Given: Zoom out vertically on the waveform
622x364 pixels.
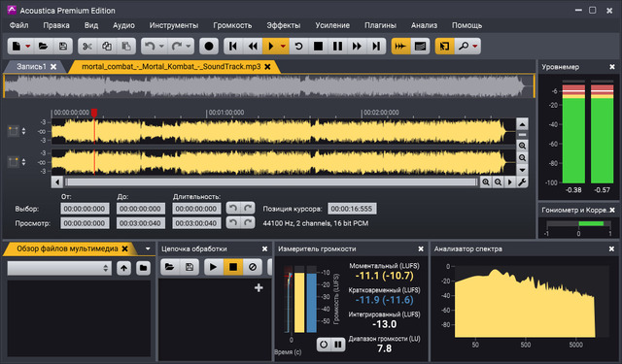Looking at the screenshot, I should [x=522, y=158].
